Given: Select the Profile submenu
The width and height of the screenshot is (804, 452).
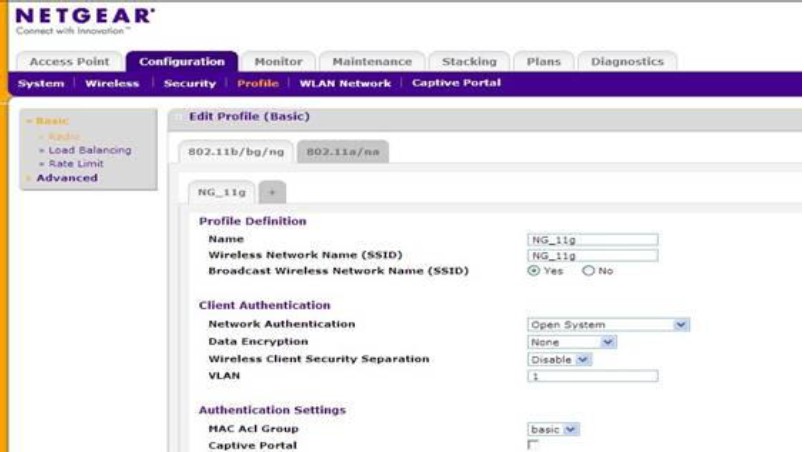Looking at the screenshot, I should pos(257,83).
